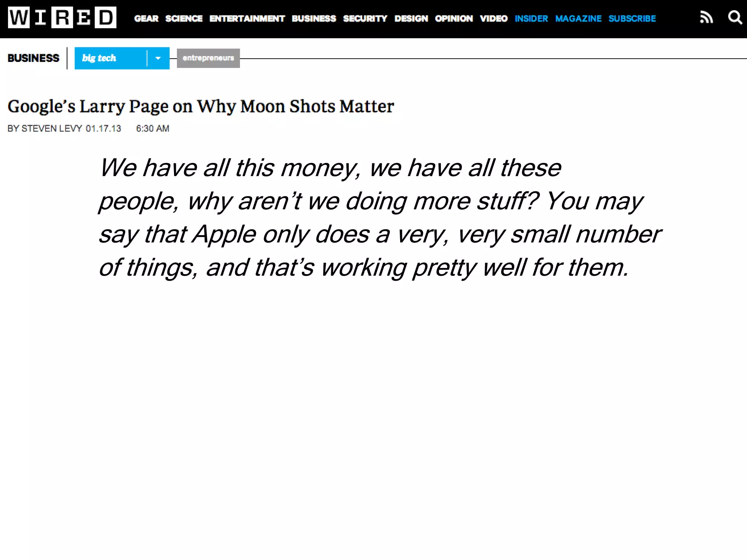Expand the big tech dropdown arrow
The height and width of the screenshot is (560, 747).
158,58
